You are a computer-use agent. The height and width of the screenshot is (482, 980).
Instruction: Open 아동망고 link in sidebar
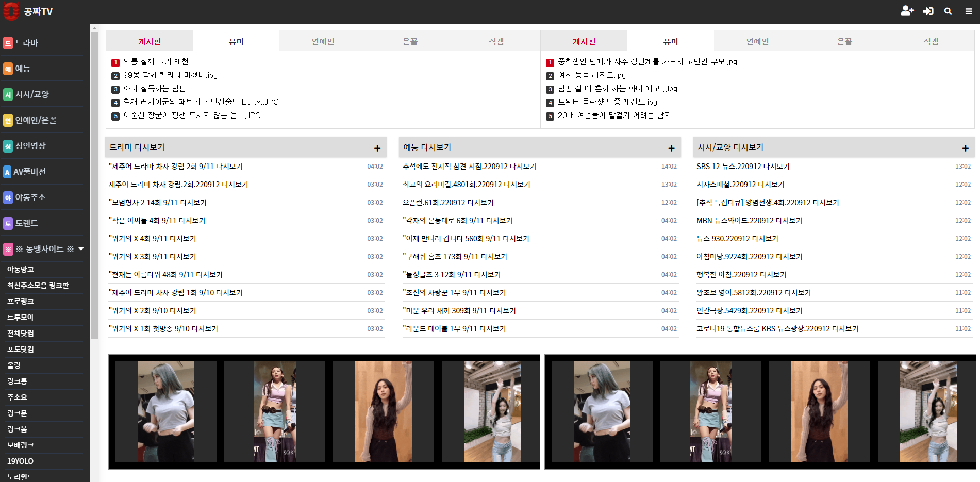click(21, 270)
